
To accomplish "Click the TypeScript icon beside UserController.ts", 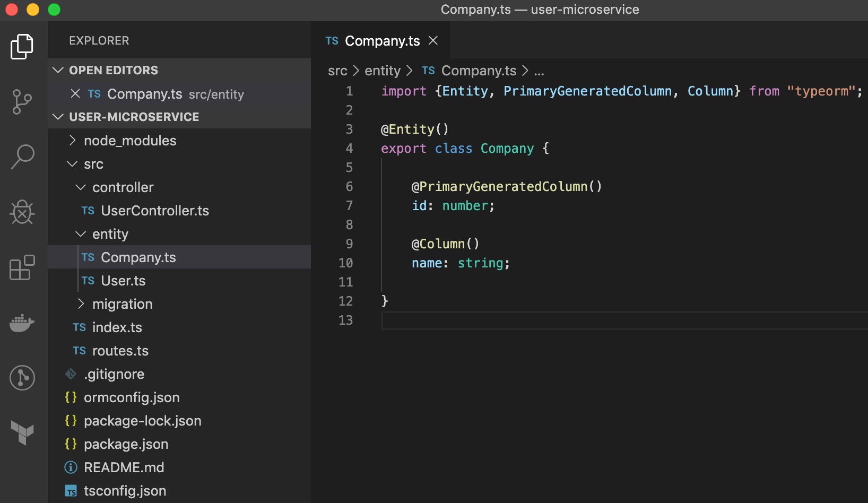I will (88, 210).
